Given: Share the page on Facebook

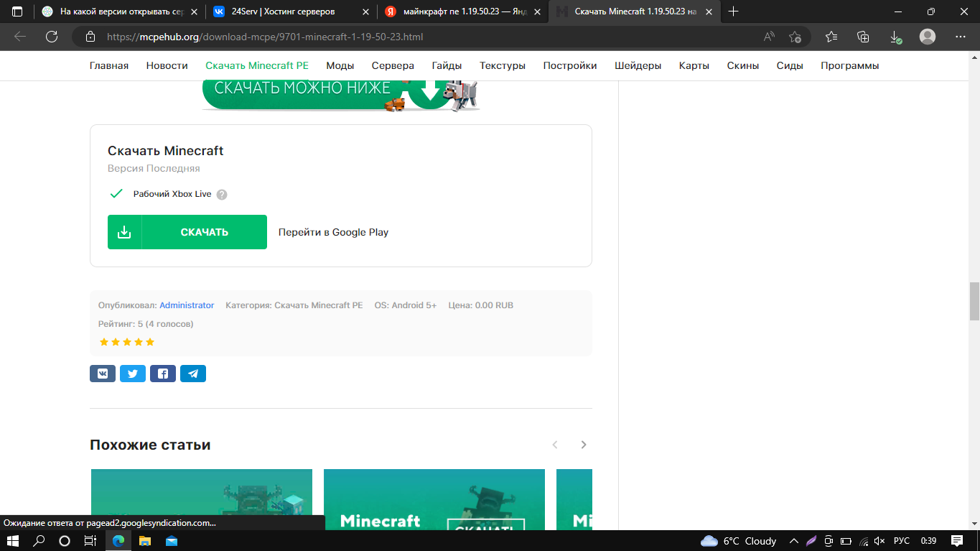Looking at the screenshot, I should point(163,374).
